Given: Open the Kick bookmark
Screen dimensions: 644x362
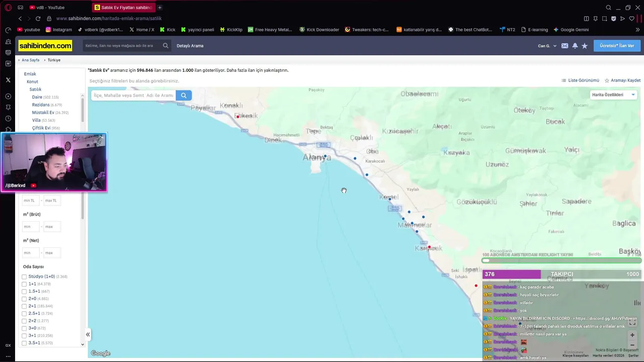Looking at the screenshot, I should pyautogui.click(x=168, y=30).
